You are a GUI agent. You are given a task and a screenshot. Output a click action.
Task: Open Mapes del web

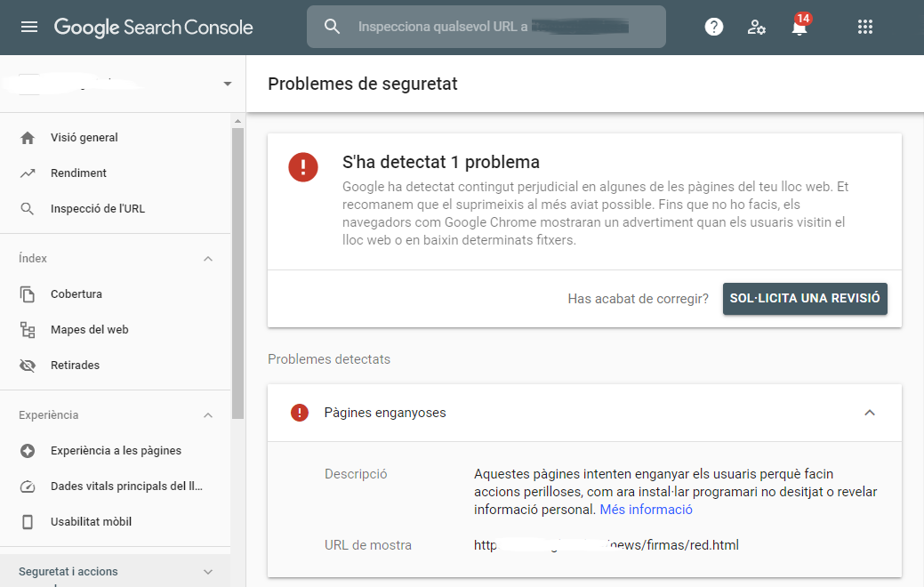click(x=89, y=330)
